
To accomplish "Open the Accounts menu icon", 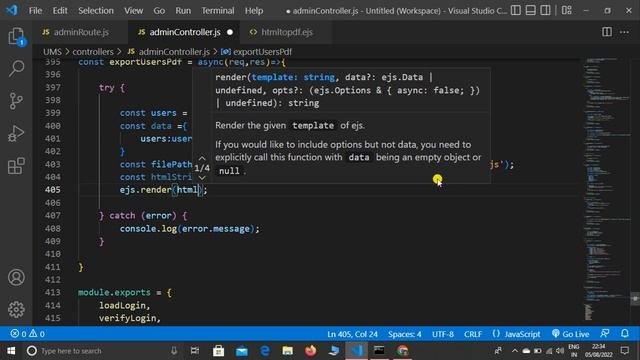I will (x=16, y=278).
